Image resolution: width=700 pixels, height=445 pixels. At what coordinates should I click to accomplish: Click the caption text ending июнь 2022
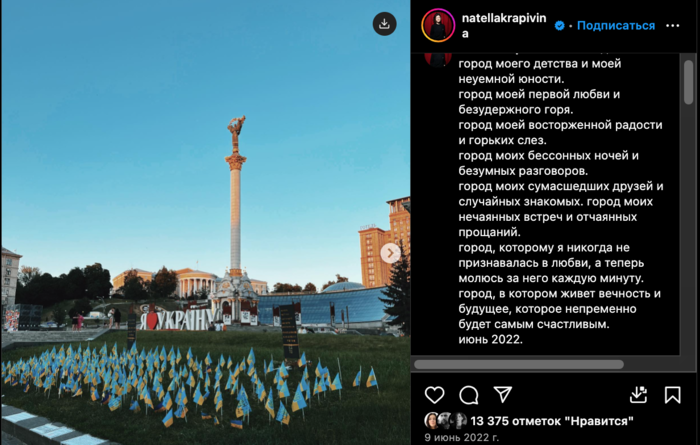(561, 201)
